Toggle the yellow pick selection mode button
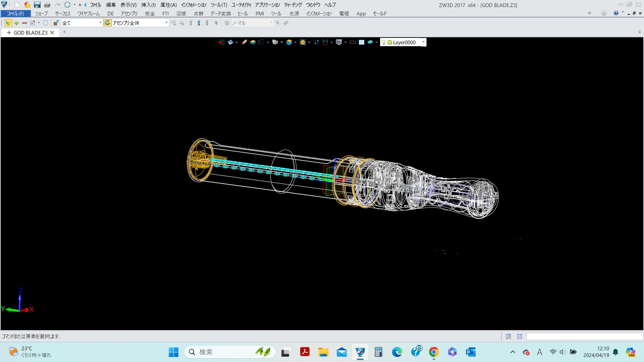The height and width of the screenshot is (362, 644). pos(8,23)
